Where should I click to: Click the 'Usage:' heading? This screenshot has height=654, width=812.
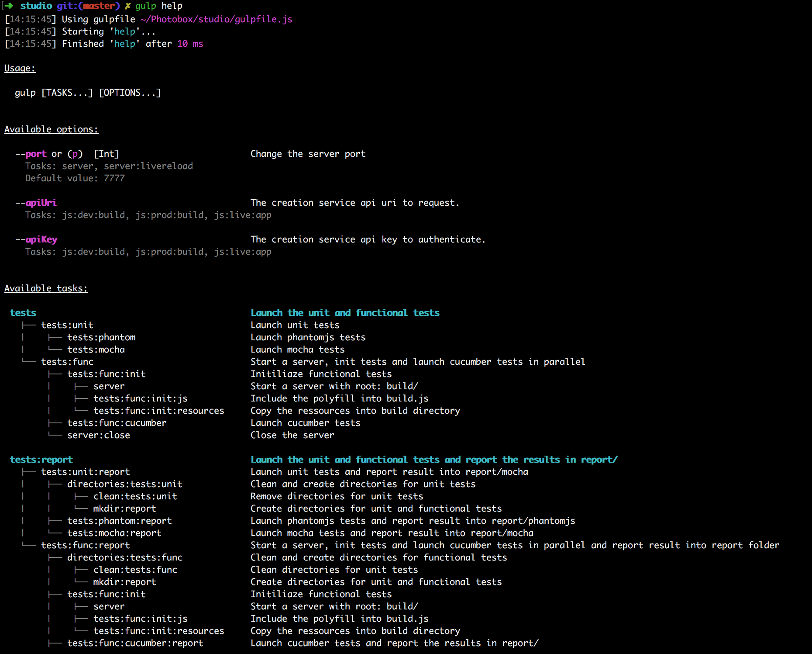[x=20, y=69]
